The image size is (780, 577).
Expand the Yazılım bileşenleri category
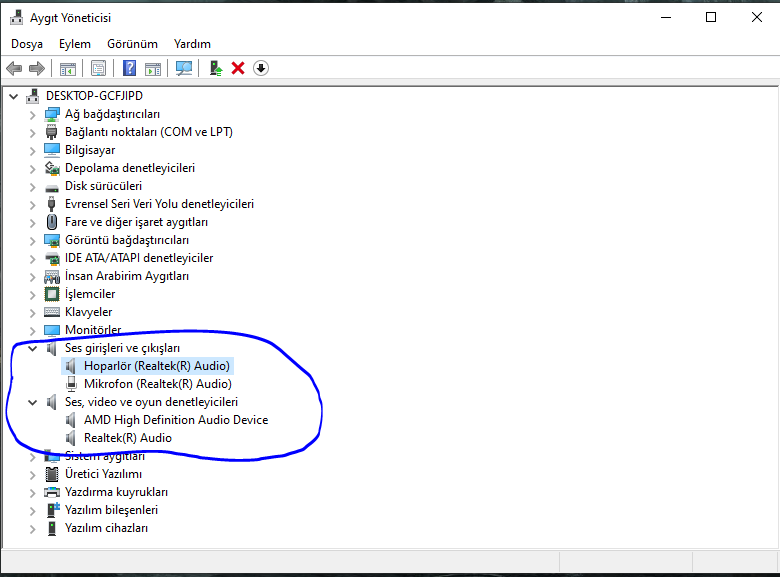(x=32, y=511)
